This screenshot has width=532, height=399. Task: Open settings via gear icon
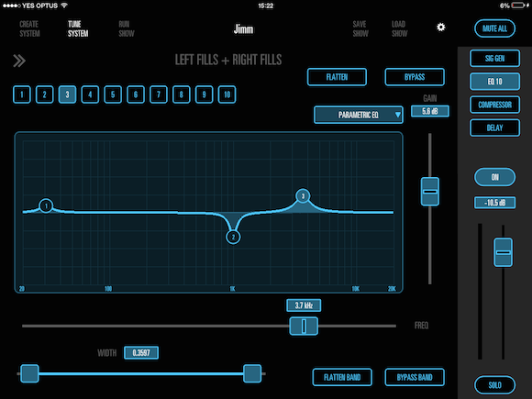440,28
